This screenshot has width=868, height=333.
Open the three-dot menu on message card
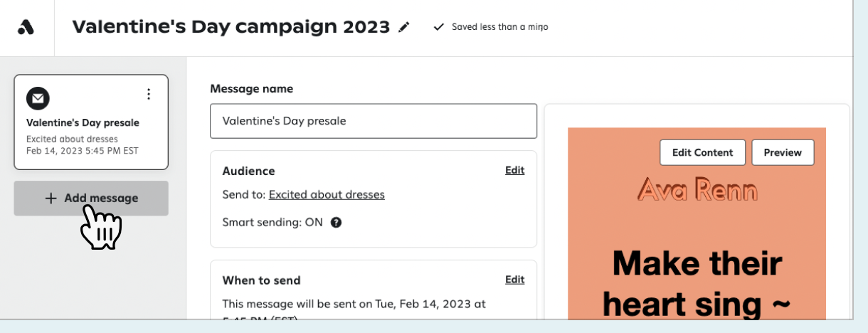149,94
